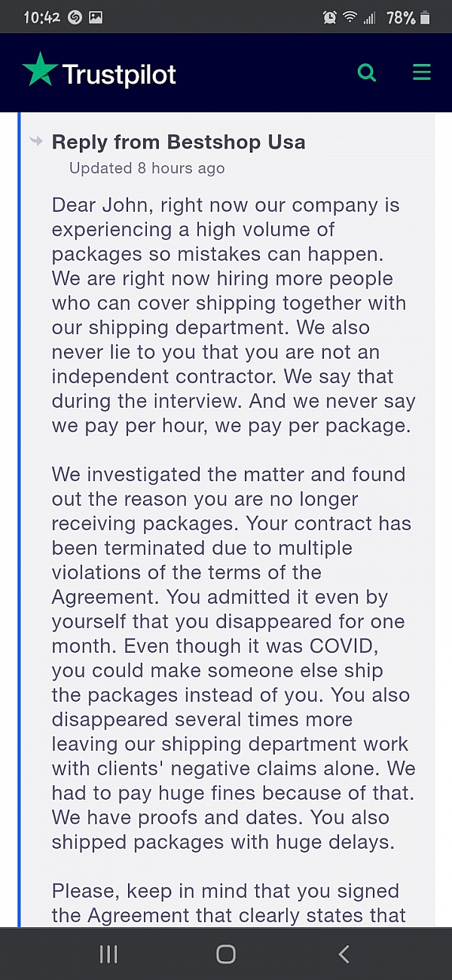The width and height of the screenshot is (452, 980).
Task: Tap the alarm icon in status bar
Action: (329, 17)
